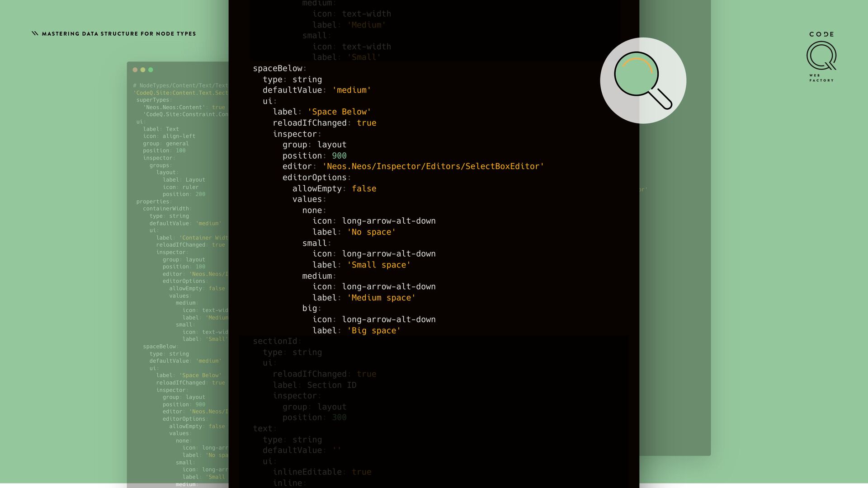Click the 'Big space' label string
868x488 pixels.
(373, 331)
